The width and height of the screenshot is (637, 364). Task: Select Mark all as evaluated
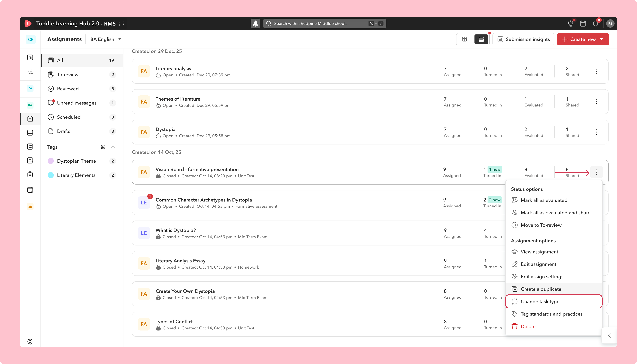click(554, 200)
